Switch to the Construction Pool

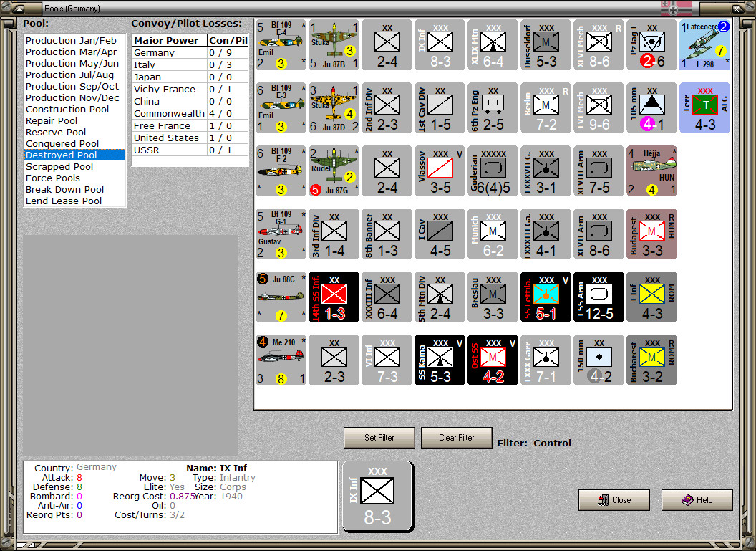pos(74,109)
